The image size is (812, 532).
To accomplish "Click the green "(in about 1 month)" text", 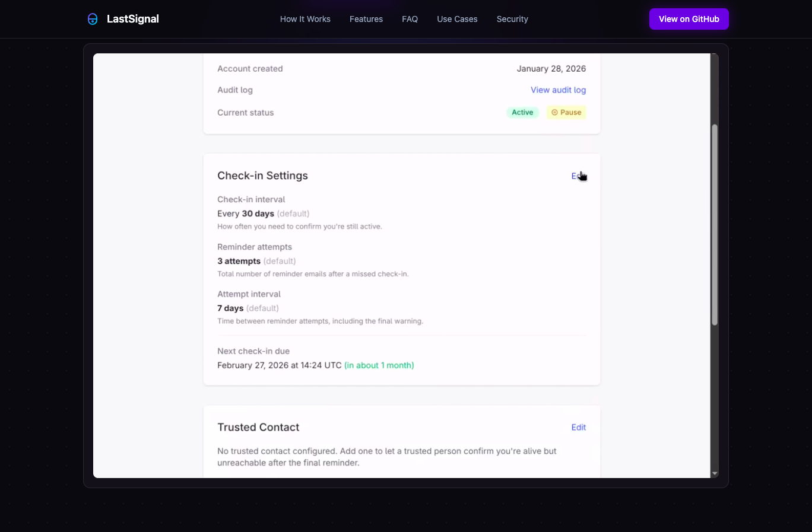I will coord(379,365).
